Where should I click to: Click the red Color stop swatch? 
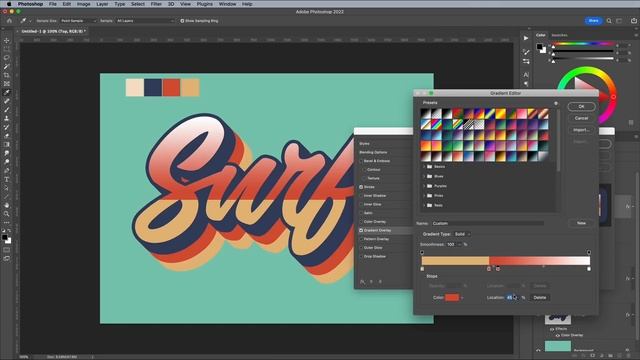(x=452, y=298)
